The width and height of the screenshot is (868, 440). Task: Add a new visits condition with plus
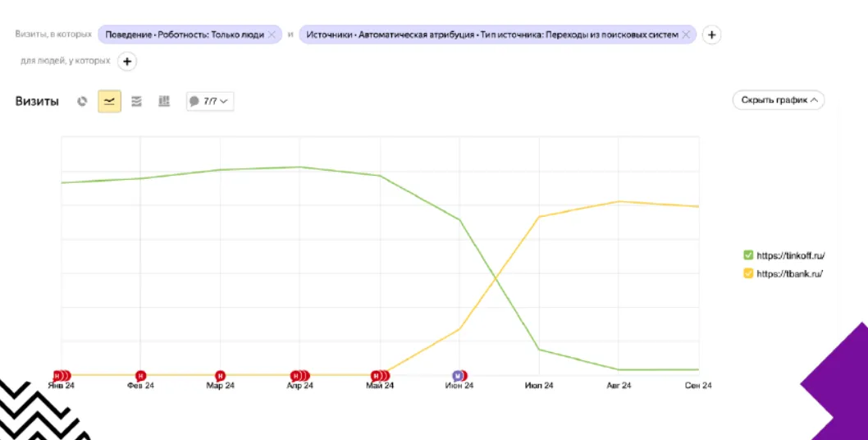point(711,35)
